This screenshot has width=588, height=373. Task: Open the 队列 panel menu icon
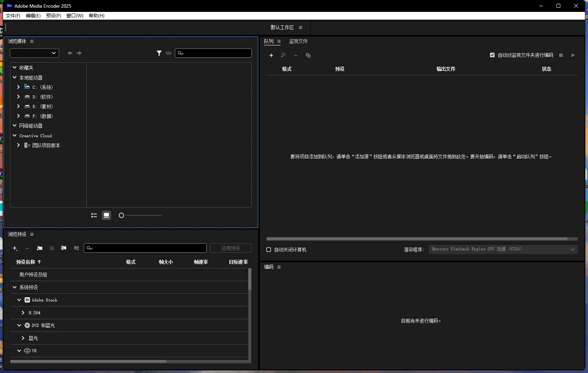279,42
